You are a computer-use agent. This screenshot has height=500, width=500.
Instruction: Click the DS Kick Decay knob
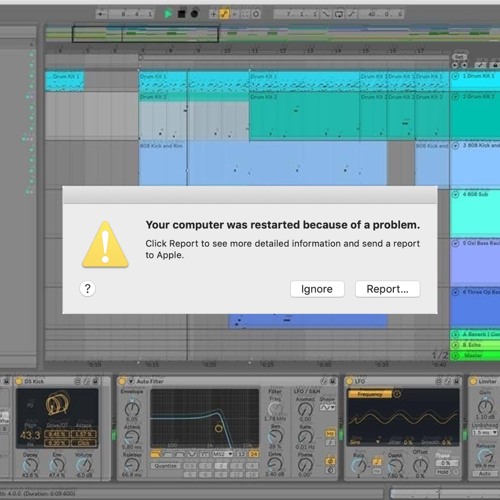(x=30, y=465)
